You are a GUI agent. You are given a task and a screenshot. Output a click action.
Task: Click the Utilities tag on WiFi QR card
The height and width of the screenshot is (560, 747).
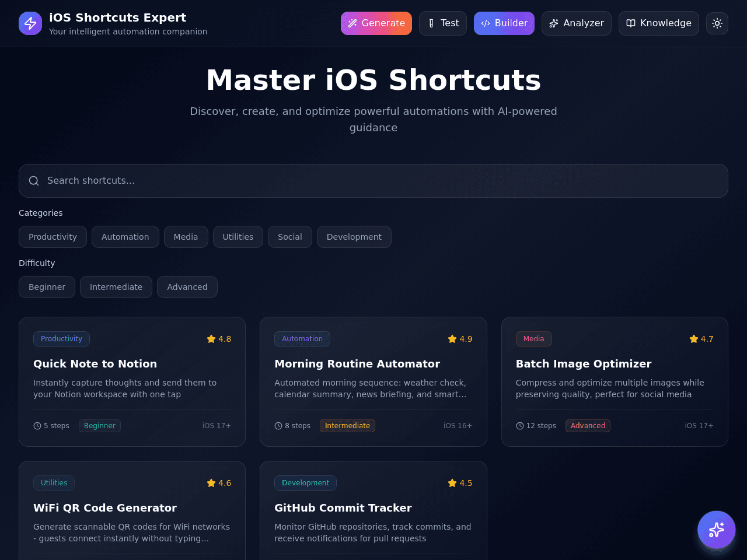[x=54, y=483]
